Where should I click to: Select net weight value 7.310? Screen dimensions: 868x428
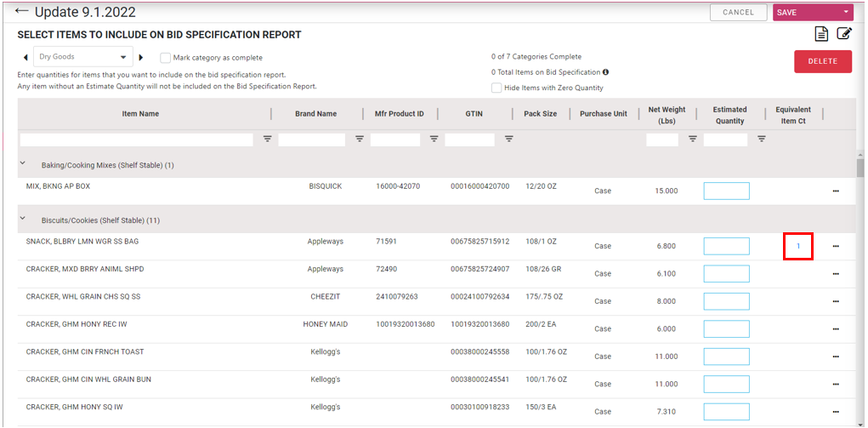click(666, 412)
